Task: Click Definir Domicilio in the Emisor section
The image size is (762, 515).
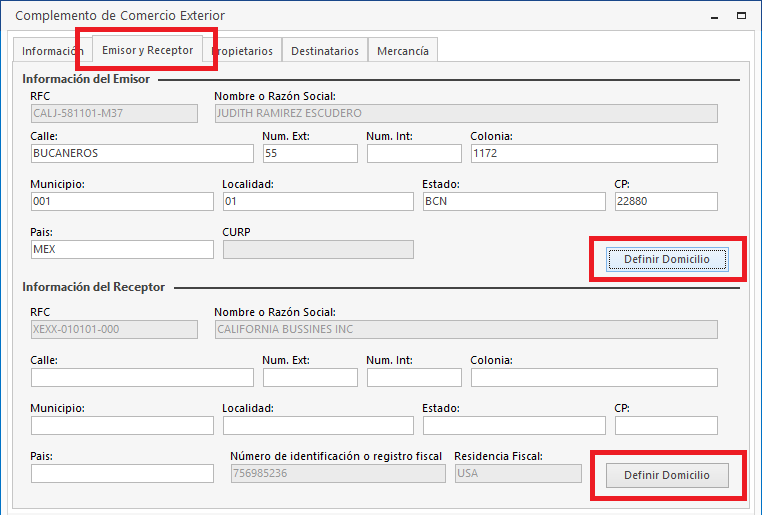Action: click(666, 259)
